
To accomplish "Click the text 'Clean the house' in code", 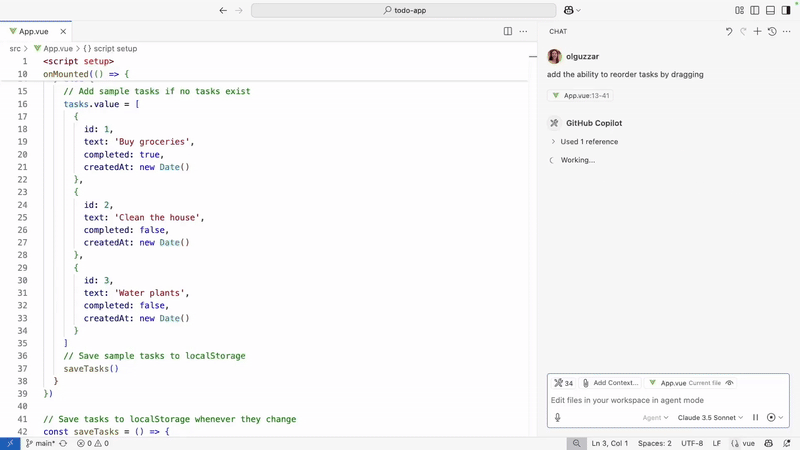I will click(159, 217).
